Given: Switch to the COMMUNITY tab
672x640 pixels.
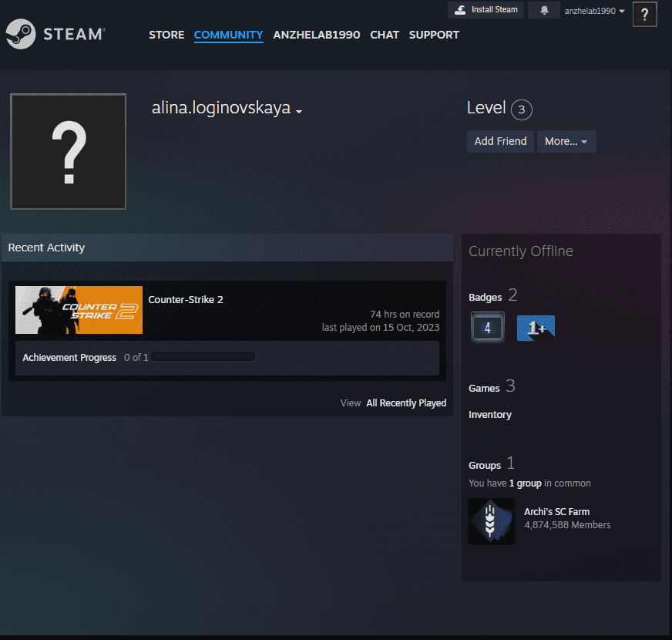Looking at the screenshot, I should point(228,35).
